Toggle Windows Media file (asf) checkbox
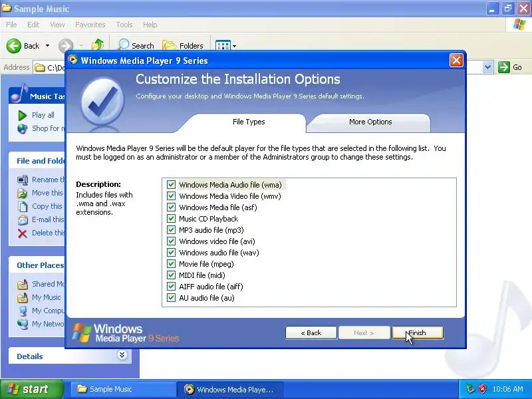532x399 pixels. coord(171,207)
